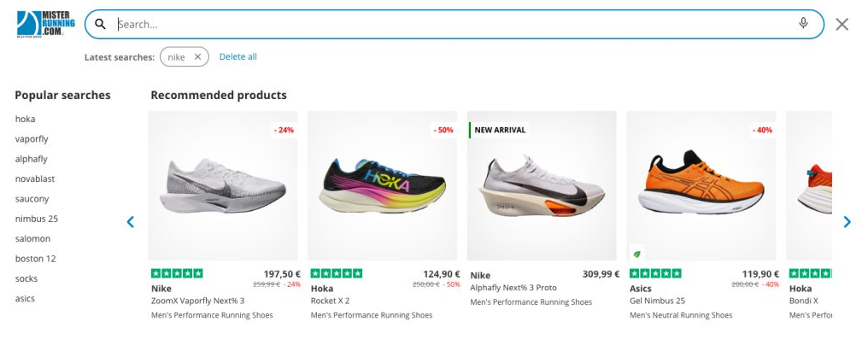Open the Nike ZoomX Vaporfly Next% 3 image

point(223,185)
